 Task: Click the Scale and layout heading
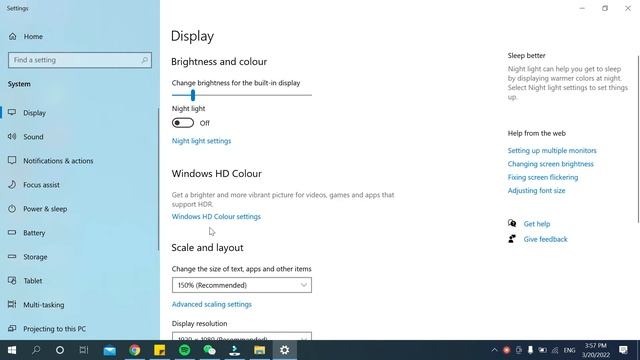(x=207, y=248)
